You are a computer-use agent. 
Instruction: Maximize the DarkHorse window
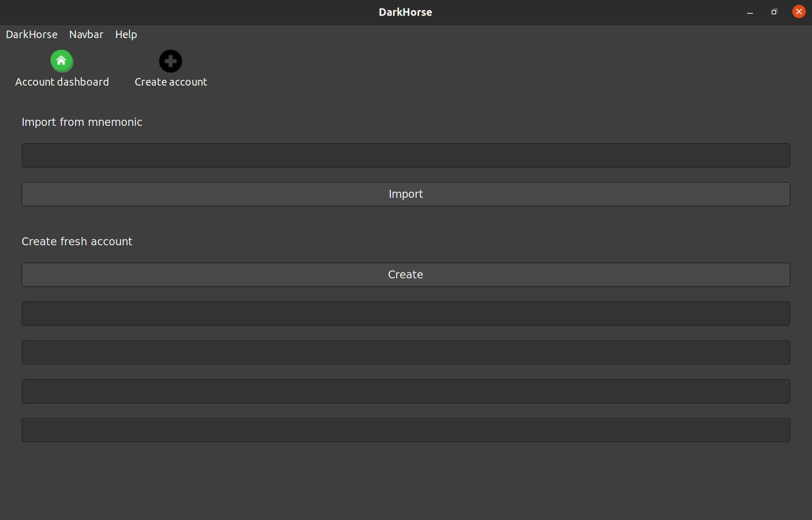pos(774,12)
